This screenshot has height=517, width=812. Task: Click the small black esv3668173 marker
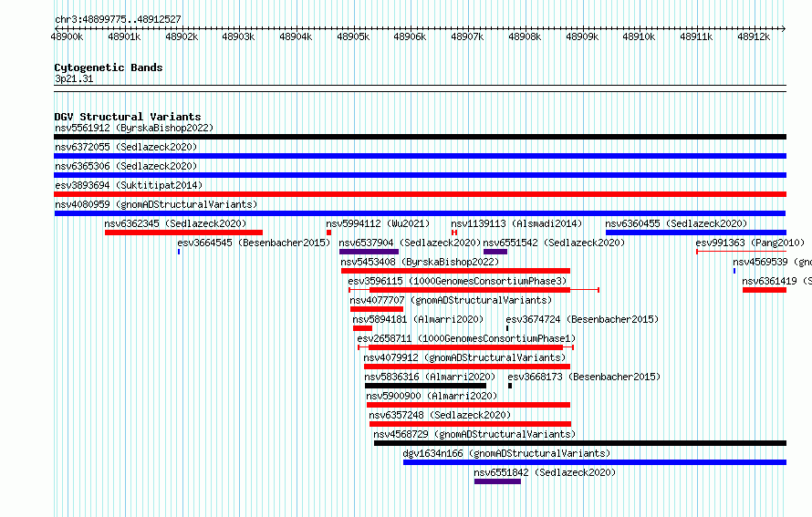coord(510,386)
